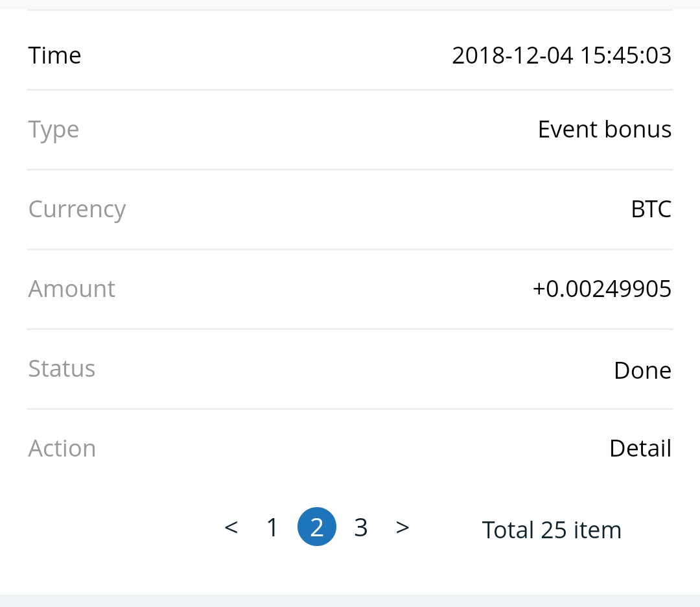Click the +0.00249905 amount value
Screen dimensions: 700x607
click(x=601, y=289)
